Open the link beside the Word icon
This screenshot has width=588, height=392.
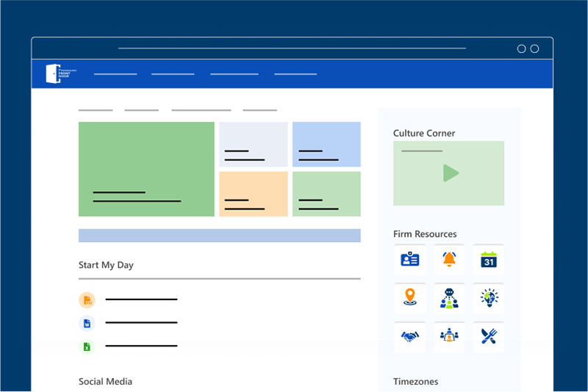click(141, 323)
